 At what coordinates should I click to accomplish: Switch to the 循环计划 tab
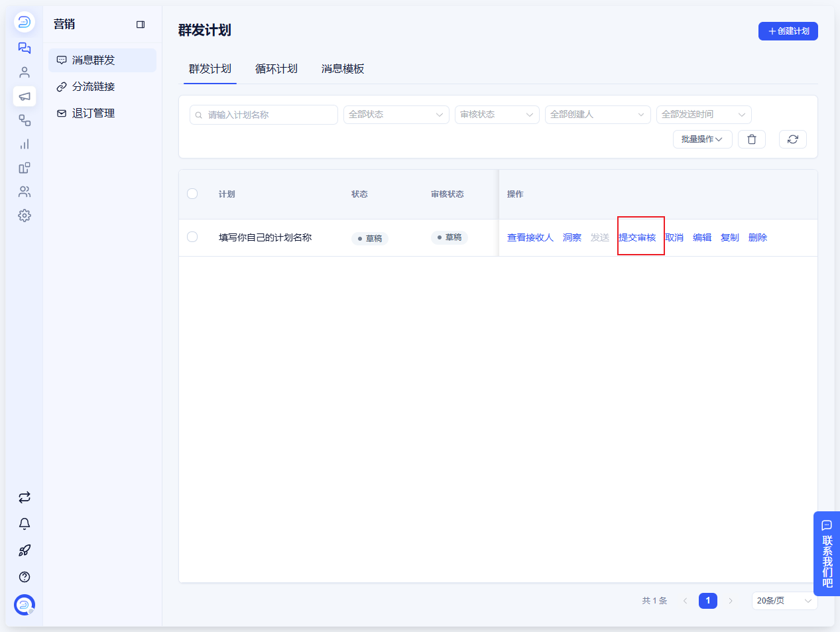pyautogui.click(x=276, y=69)
